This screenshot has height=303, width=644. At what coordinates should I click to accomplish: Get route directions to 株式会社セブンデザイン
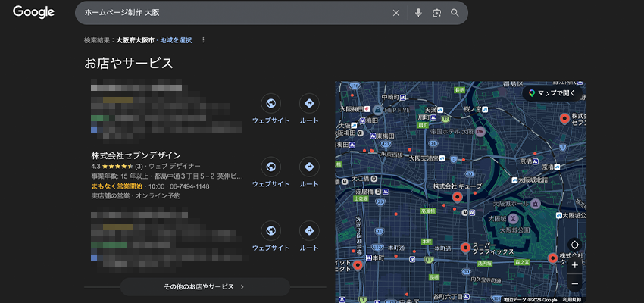[309, 167]
